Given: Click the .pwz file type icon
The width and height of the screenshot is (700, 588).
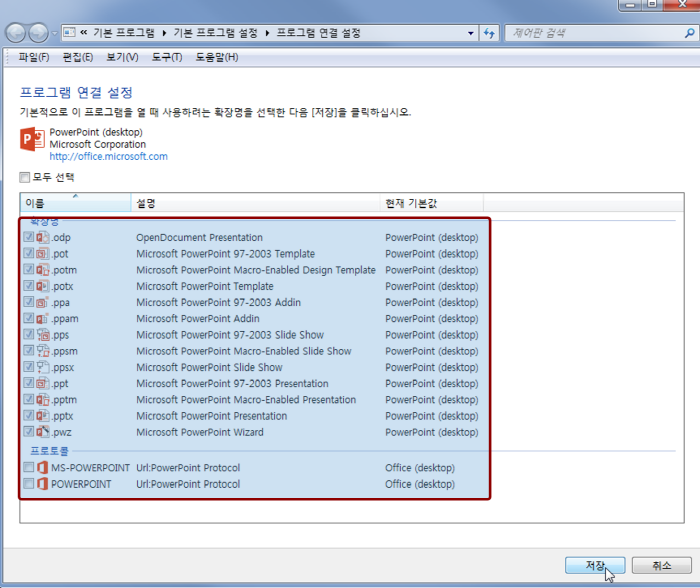Looking at the screenshot, I should 42,432.
